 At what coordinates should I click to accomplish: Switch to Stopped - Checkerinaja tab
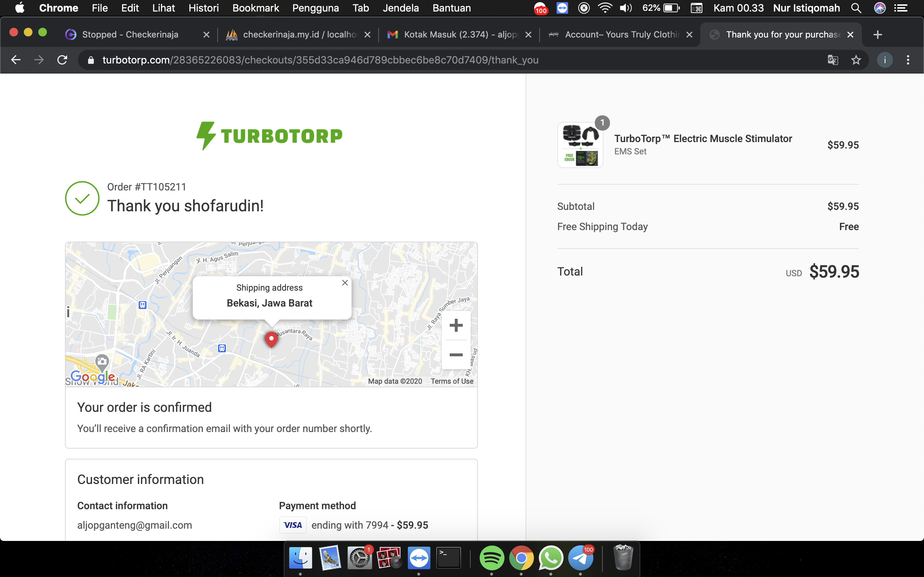130,35
